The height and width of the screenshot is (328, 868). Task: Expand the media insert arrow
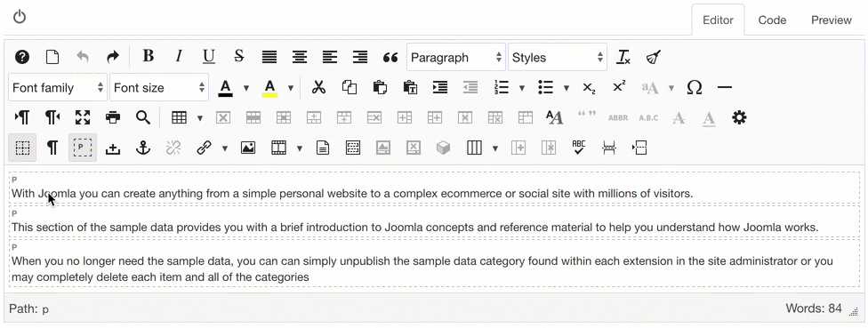(x=300, y=148)
